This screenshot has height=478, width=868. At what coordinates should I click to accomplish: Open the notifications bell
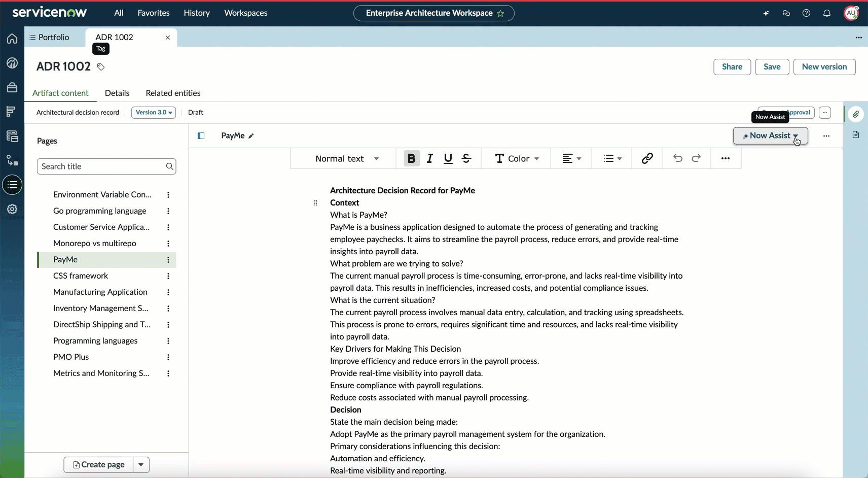(827, 13)
